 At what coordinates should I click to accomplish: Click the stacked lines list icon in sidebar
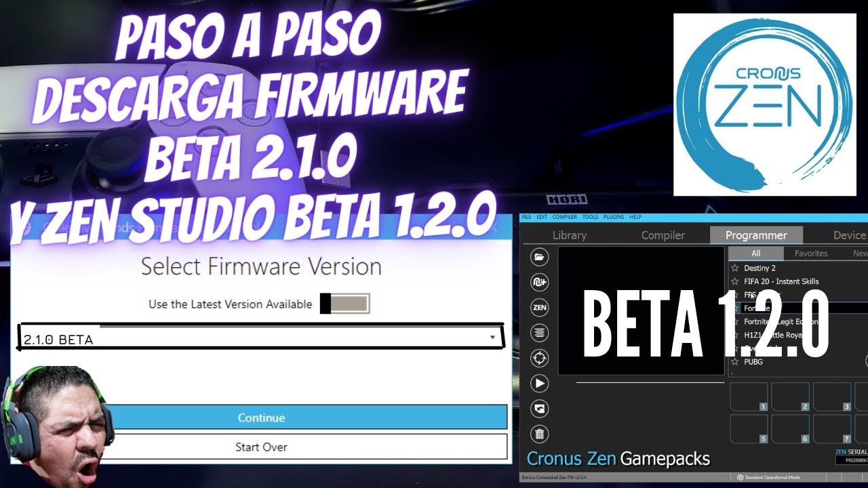click(540, 333)
